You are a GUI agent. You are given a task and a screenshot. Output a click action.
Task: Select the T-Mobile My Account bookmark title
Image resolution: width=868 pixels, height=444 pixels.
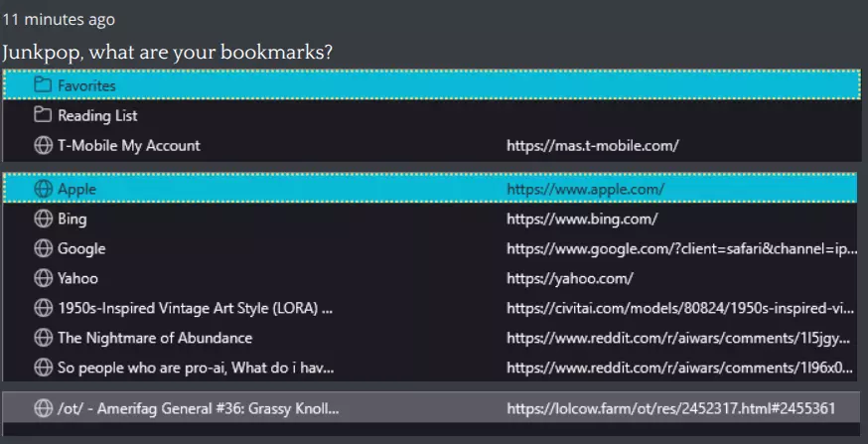(129, 146)
